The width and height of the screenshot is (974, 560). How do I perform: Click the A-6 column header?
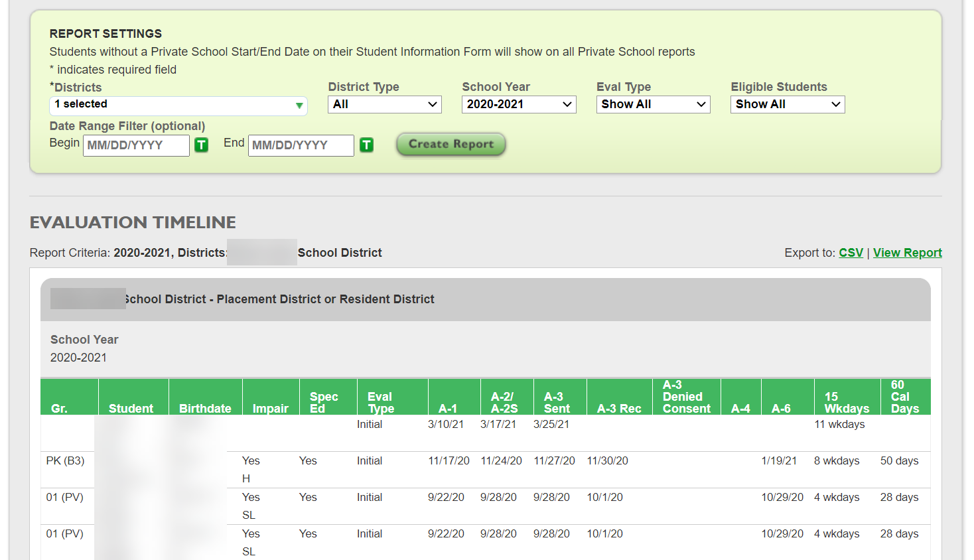[788, 397]
